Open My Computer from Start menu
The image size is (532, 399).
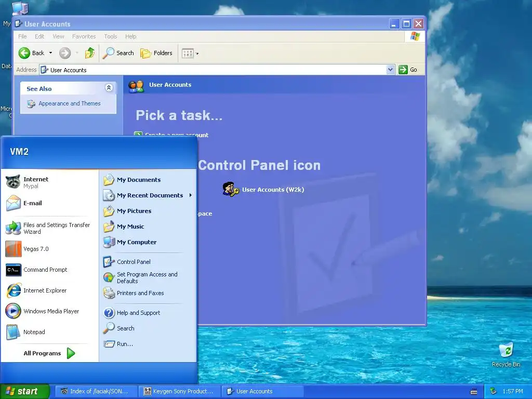tap(148, 242)
